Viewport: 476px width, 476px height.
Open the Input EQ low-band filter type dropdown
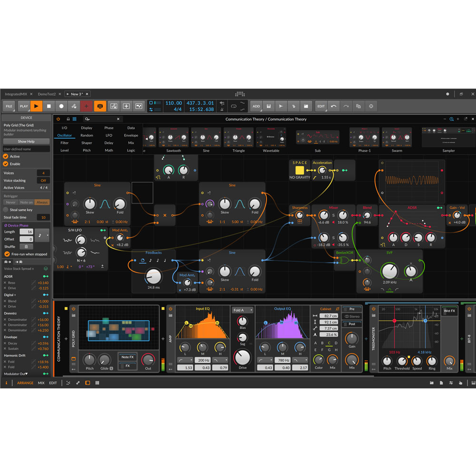click(x=185, y=360)
